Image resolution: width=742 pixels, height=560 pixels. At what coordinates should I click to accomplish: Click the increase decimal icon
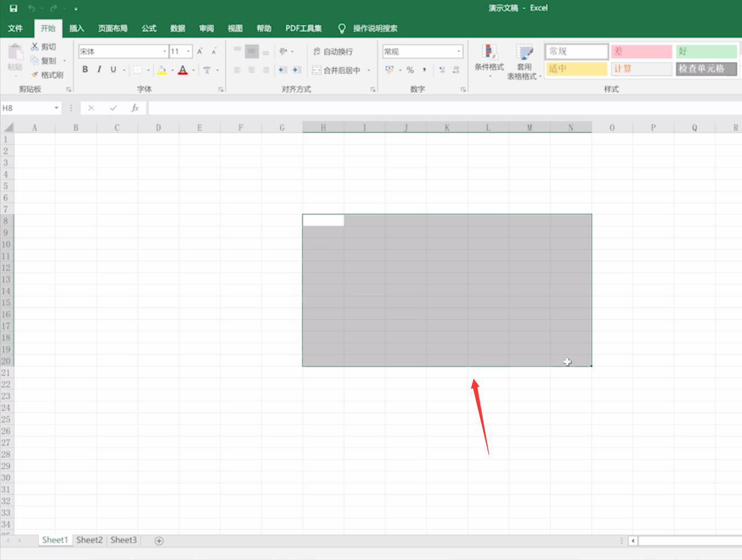[x=442, y=70]
